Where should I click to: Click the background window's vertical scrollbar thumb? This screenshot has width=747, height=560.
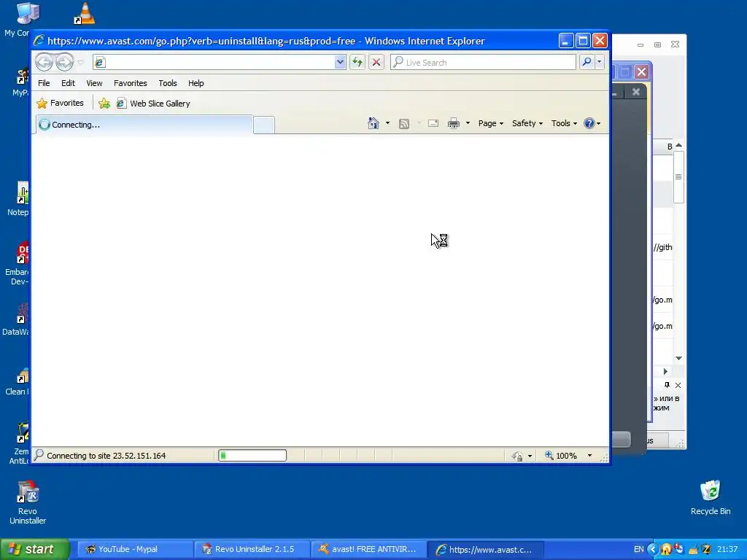(x=678, y=176)
